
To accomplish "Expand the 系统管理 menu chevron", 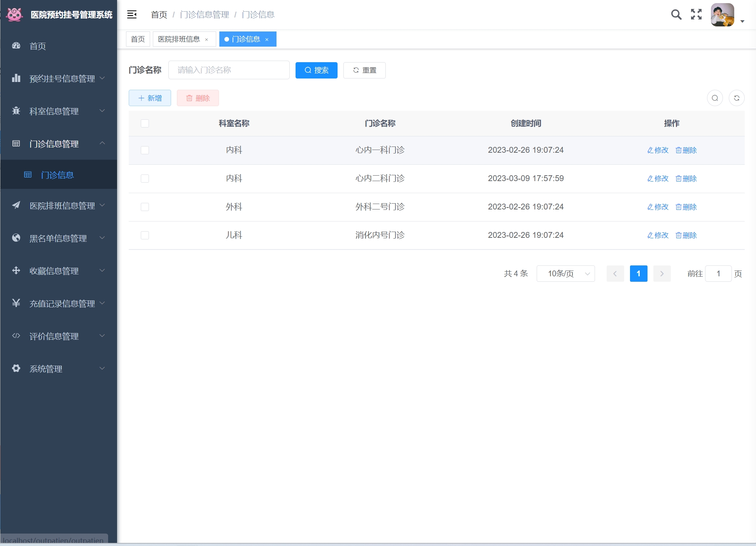I will click(102, 368).
